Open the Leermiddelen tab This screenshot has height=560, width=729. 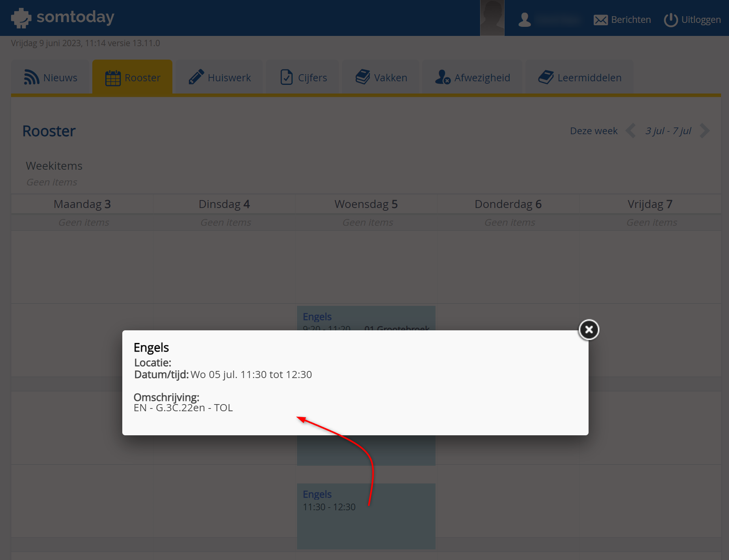click(579, 77)
